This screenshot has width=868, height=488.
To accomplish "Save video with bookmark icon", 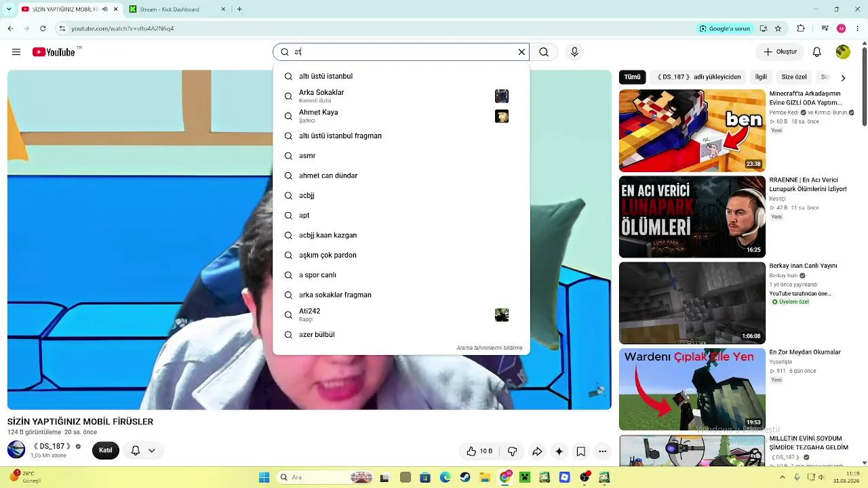I will (580, 451).
